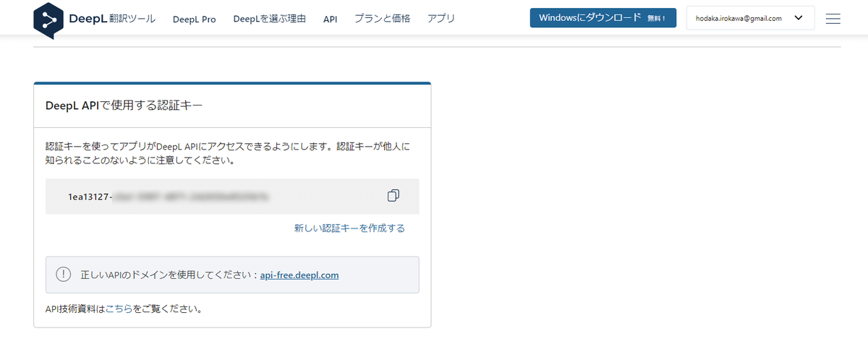
Task: Select the authentication key text 1ea13127-
Action: click(x=90, y=197)
